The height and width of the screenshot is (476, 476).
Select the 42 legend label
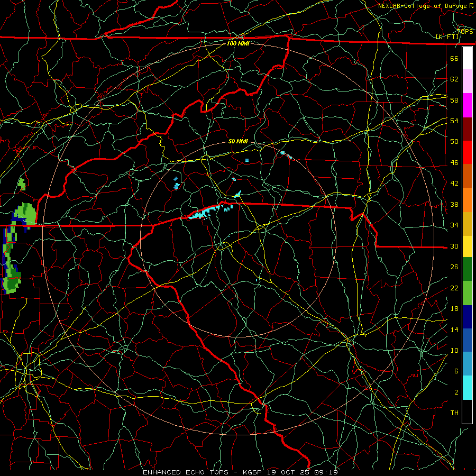454,184
